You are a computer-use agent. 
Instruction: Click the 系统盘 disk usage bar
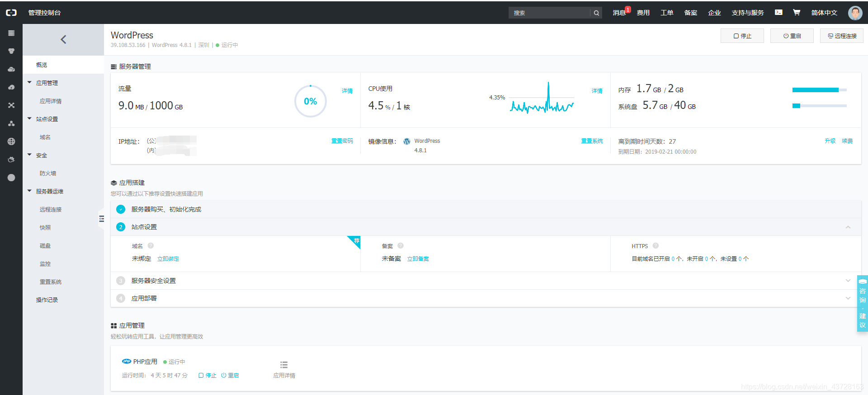click(x=820, y=106)
